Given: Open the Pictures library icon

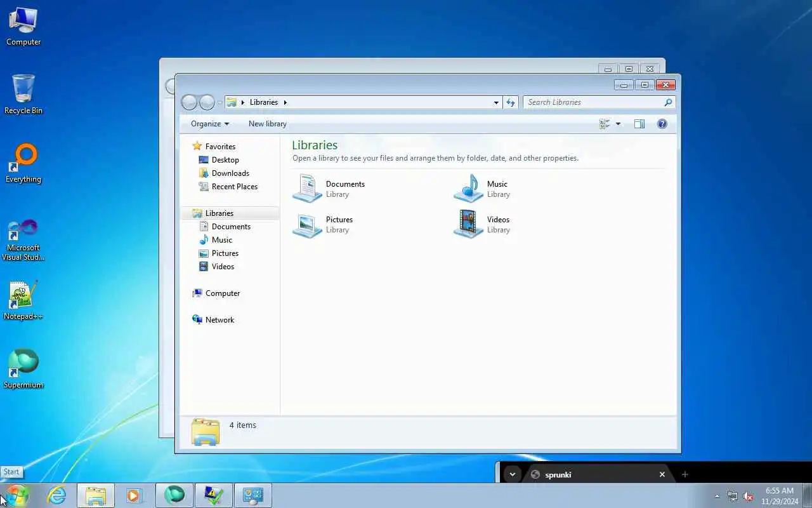Looking at the screenshot, I should (307, 224).
